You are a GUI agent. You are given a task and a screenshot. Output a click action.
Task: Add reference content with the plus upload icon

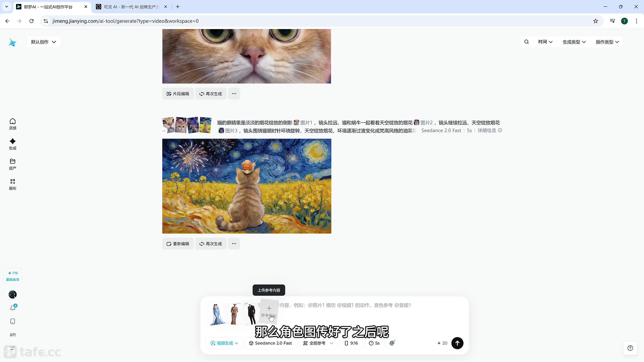269,308
